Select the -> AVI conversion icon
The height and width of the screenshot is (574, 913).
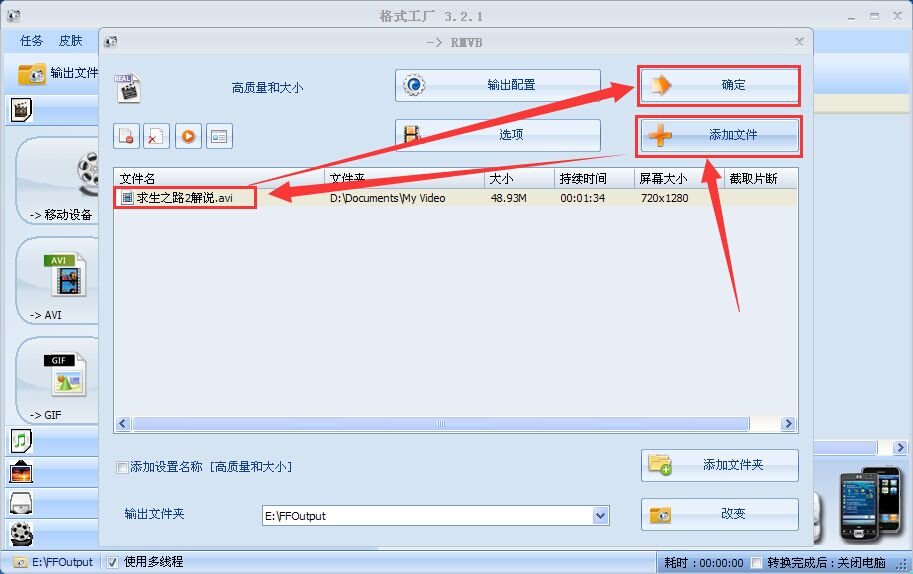[58, 281]
